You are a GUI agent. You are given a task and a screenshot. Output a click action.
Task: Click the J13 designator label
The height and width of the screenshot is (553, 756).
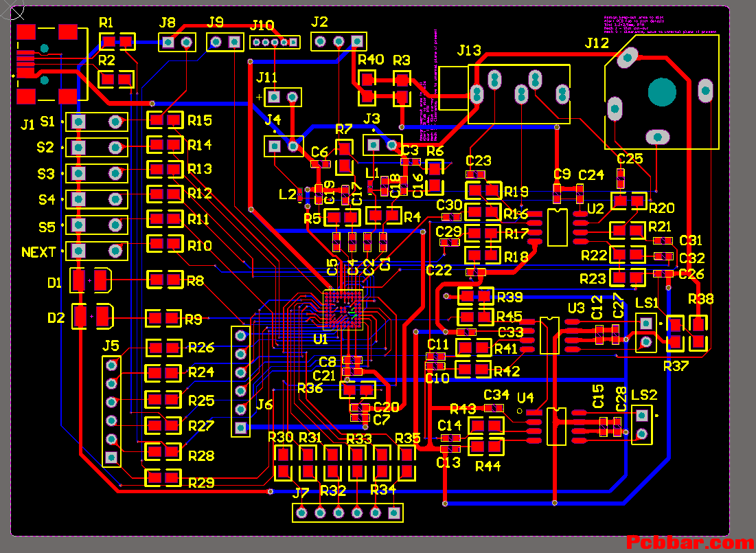(x=469, y=51)
